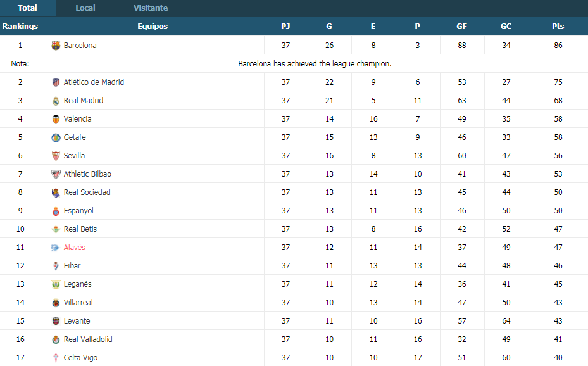The width and height of the screenshot is (588, 366).
Task: Click the Villarreal crest icon
Action: pos(56,303)
